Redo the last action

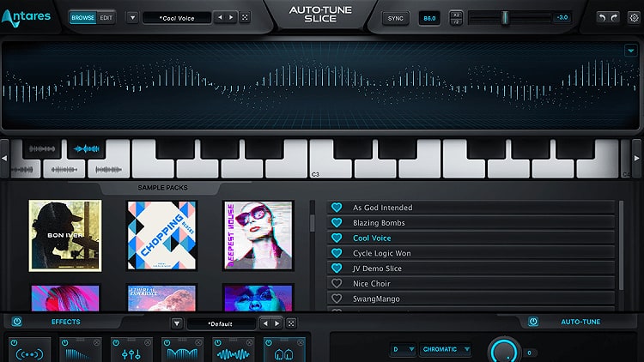point(615,18)
